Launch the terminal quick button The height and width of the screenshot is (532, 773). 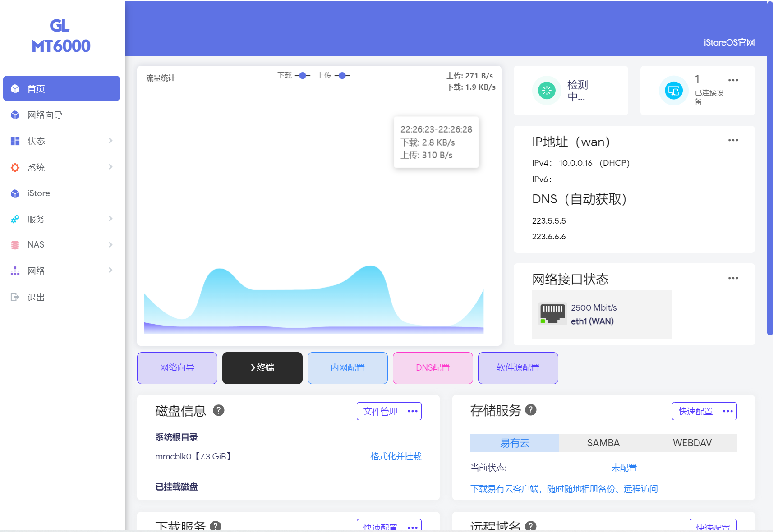pyautogui.click(x=262, y=368)
